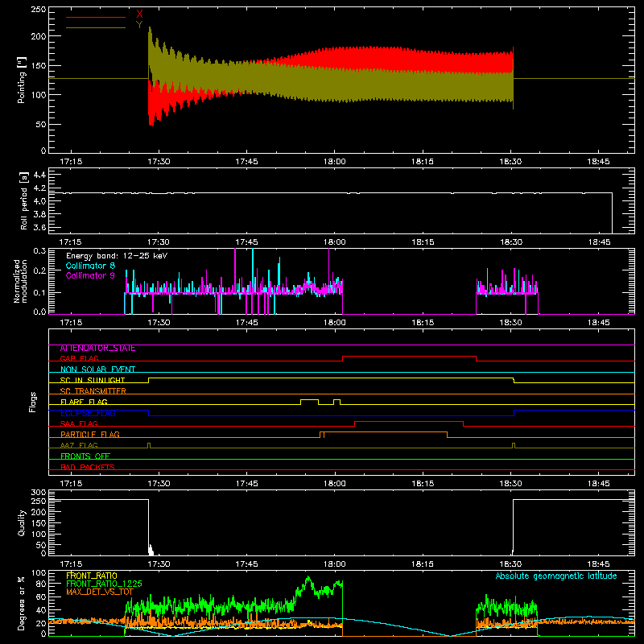Click the 80 tick on Degrees axis
644x644 pixels.
click(41, 584)
